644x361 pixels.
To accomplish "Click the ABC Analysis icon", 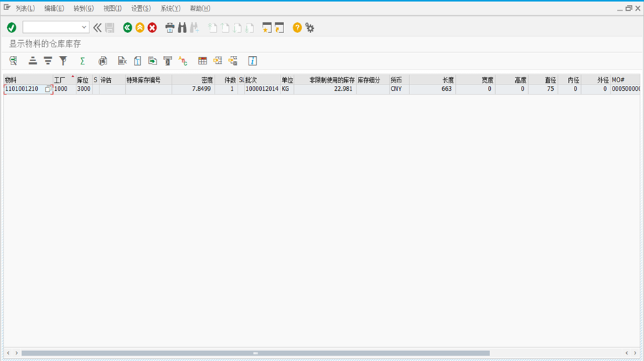I will click(182, 61).
